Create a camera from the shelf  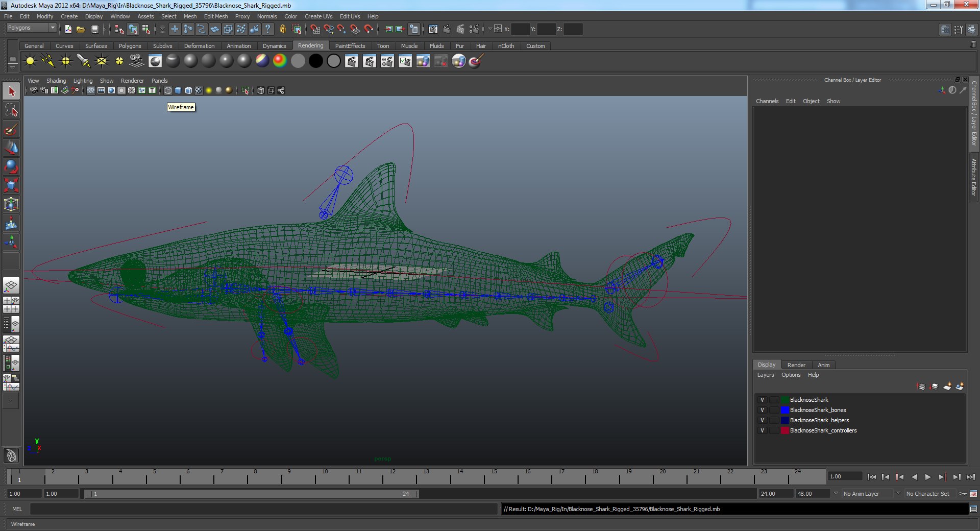tap(137, 61)
